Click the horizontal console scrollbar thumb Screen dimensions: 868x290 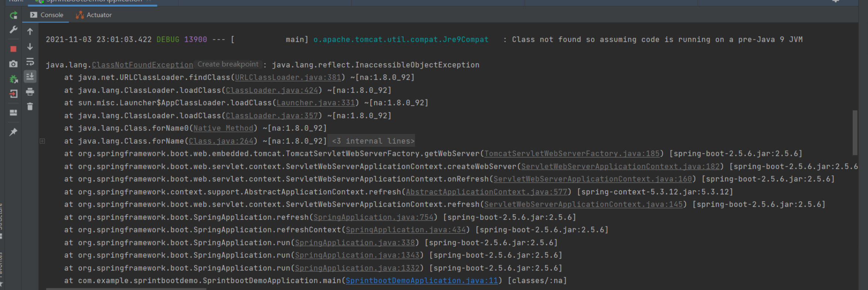click(126, 289)
